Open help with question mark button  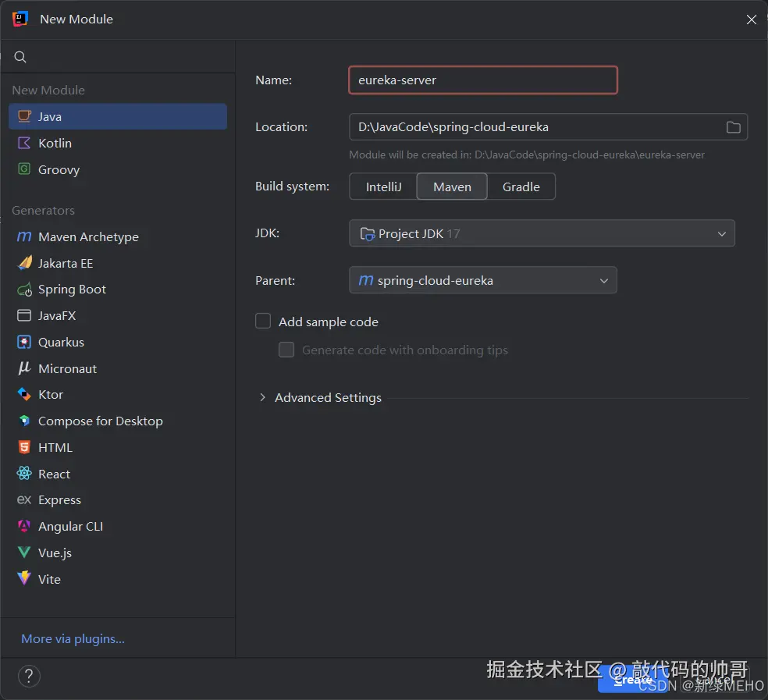click(x=29, y=676)
